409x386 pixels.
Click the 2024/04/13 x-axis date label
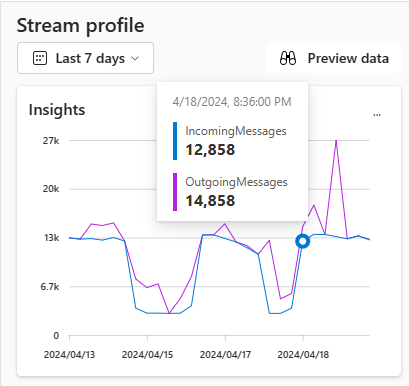[69, 354]
